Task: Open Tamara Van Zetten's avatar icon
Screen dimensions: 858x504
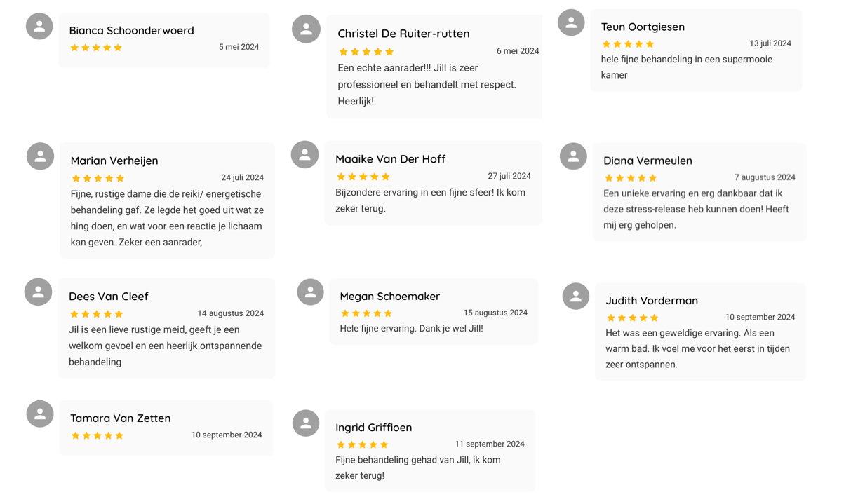Action: tap(40, 414)
